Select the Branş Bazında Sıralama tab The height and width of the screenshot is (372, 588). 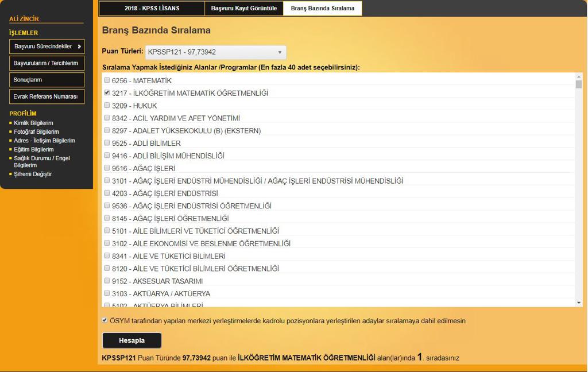tap(322, 9)
